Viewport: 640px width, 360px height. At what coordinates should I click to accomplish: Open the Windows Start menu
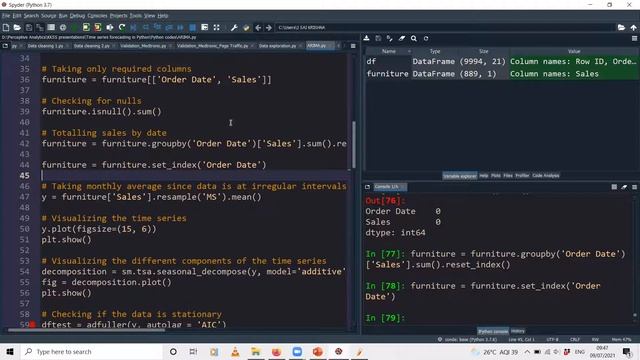click(10, 351)
